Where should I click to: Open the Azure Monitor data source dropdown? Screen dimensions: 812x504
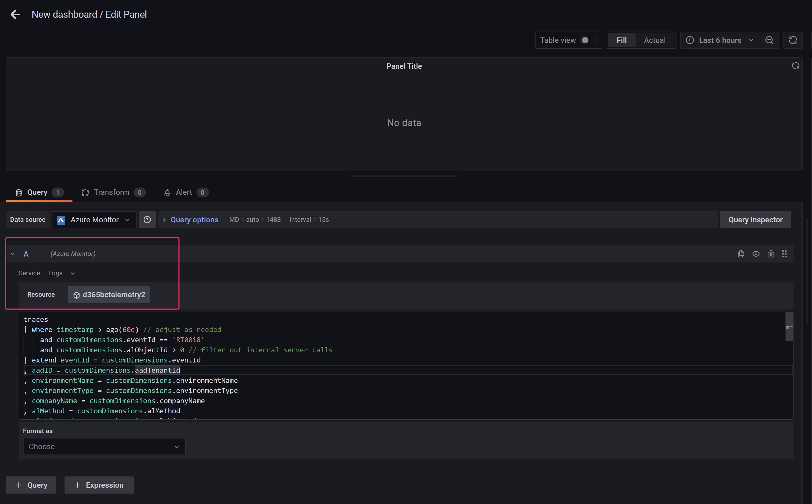pos(94,220)
